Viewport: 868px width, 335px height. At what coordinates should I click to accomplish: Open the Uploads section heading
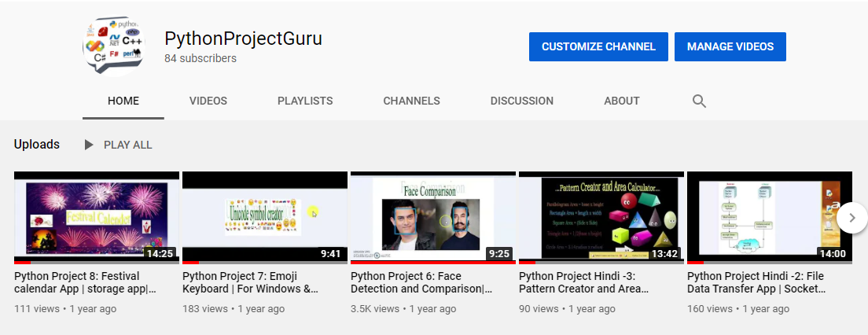pyautogui.click(x=36, y=145)
